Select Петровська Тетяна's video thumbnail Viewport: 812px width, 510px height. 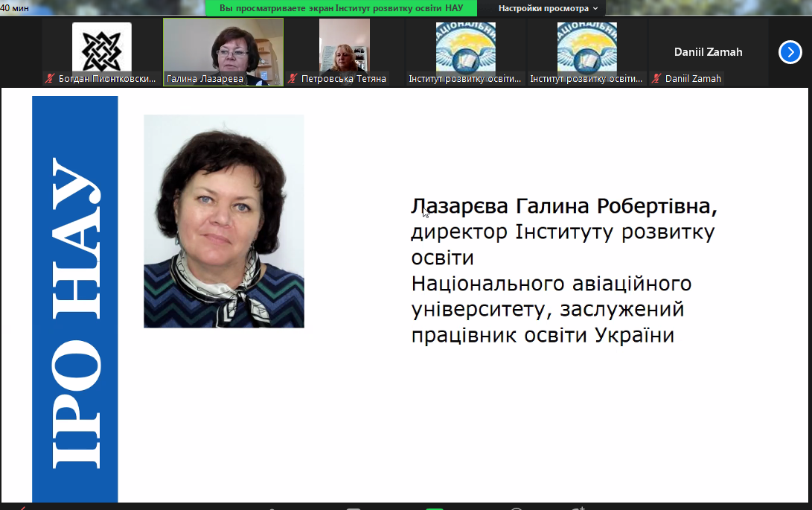click(344, 46)
